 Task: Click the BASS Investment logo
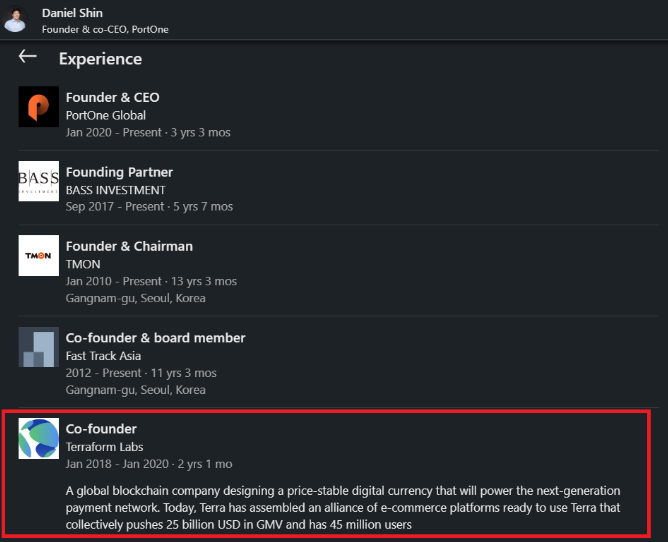pos(39,181)
